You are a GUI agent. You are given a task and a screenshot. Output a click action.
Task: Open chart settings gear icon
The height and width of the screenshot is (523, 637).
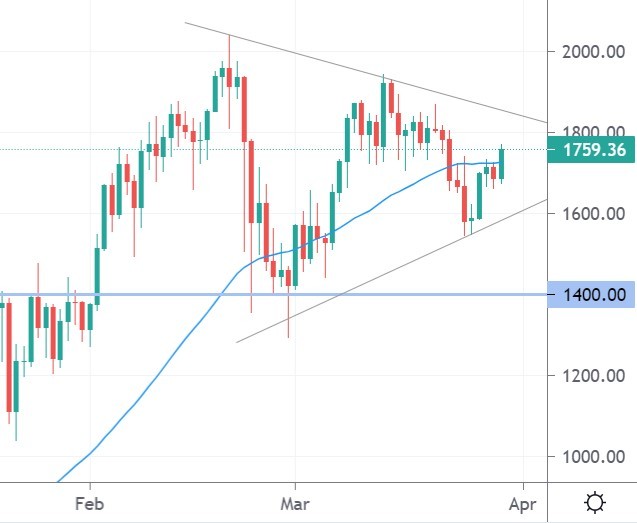[x=596, y=502]
